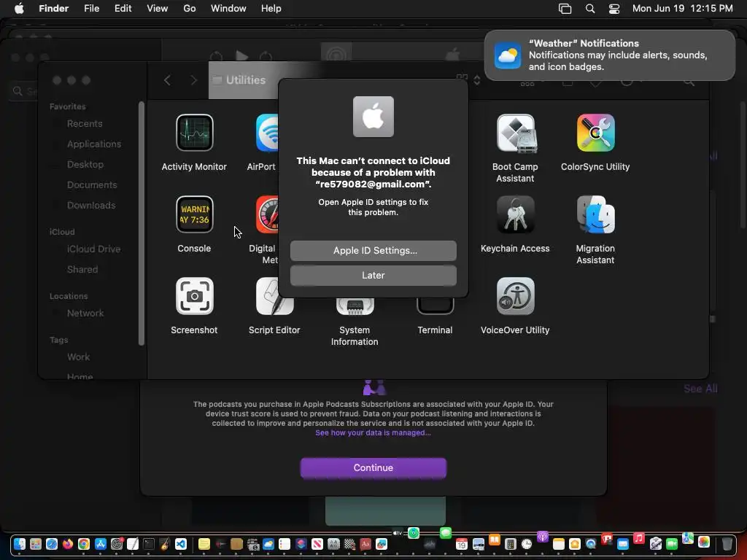Image resolution: width=747 pixels, height=560 pixels.
Task: Dismiss the iCloud dialog with Later
Action: pyautogui.click(x=373, y=275)
